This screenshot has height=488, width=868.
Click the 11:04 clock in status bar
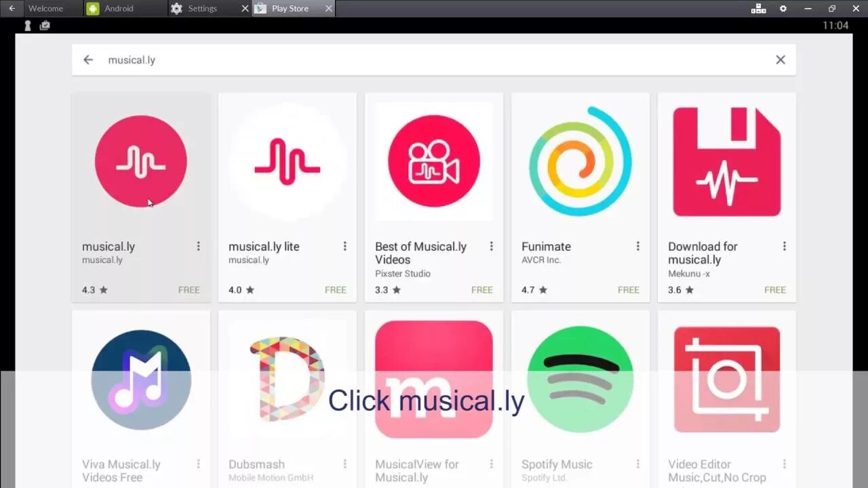835,26
